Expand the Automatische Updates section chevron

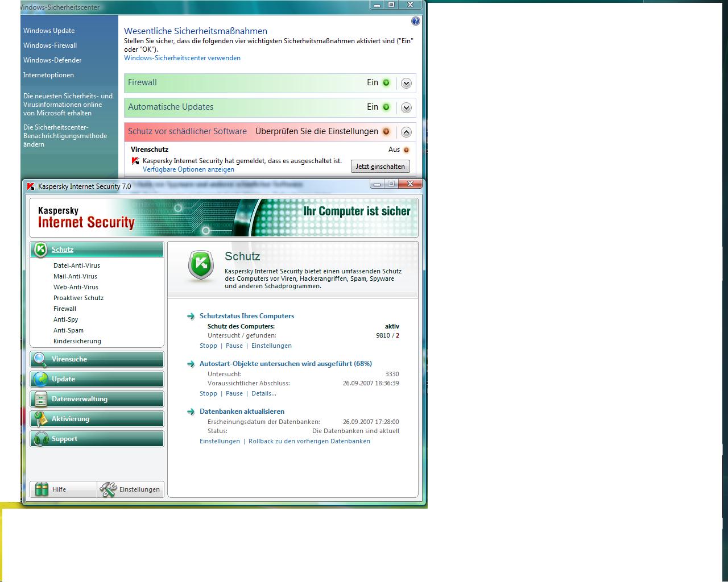[406, 107]
